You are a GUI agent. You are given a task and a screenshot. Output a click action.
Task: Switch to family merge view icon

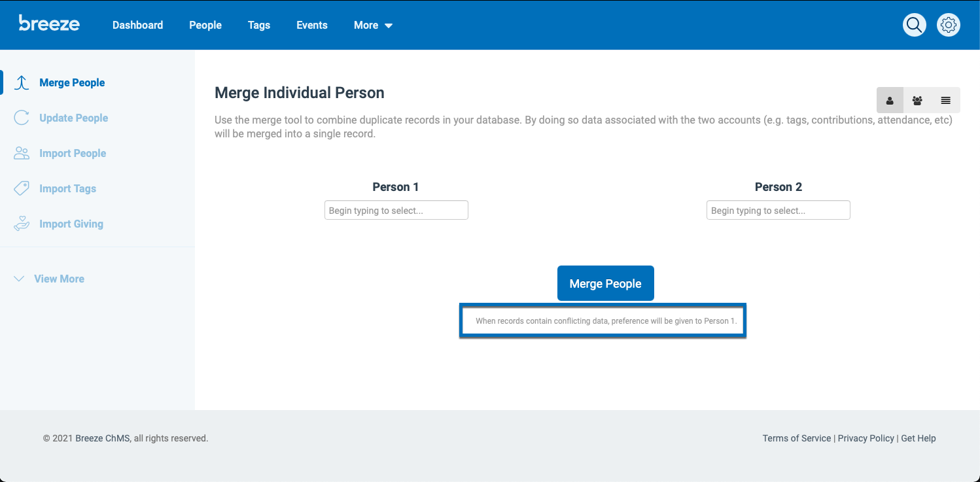[917, 101]
